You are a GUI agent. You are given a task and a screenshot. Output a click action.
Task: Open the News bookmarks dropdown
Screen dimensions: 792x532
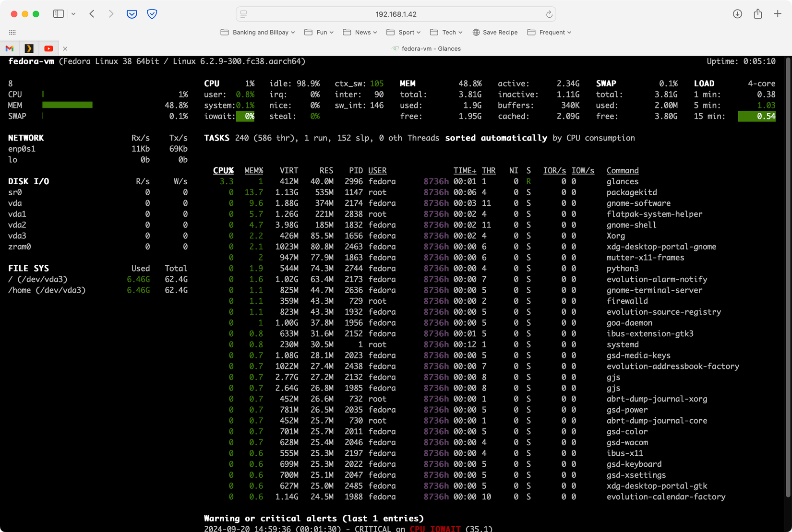click(x=360, y=32)
